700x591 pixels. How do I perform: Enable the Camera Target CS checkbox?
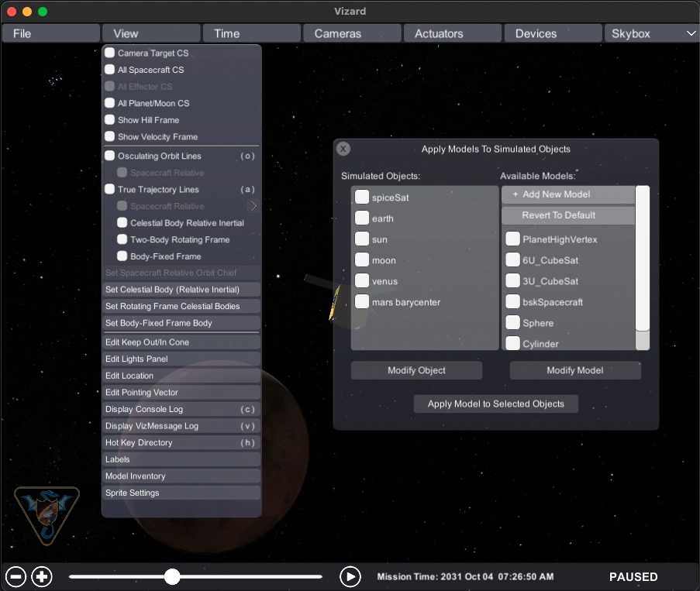pos(110,53)
